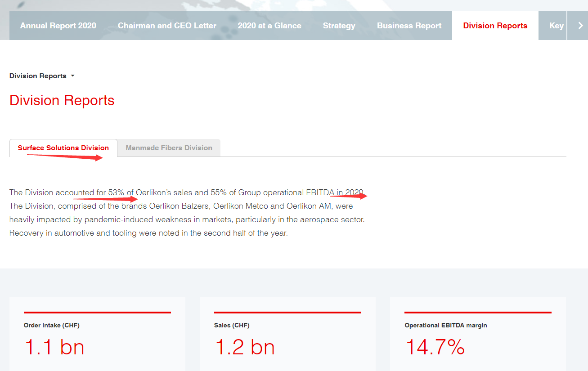Click the 1.2 bn sales figure
588x371 pixels.
(244, 347)
